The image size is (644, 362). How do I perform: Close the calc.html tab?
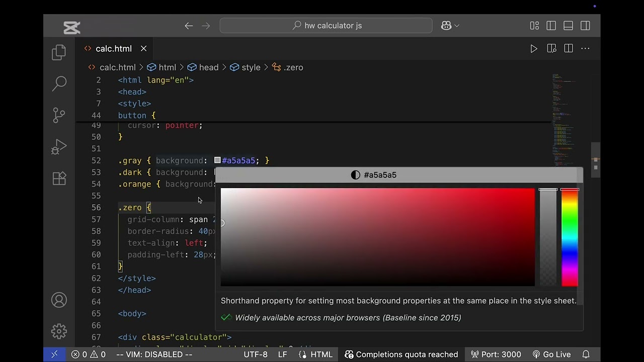point(143,49)
